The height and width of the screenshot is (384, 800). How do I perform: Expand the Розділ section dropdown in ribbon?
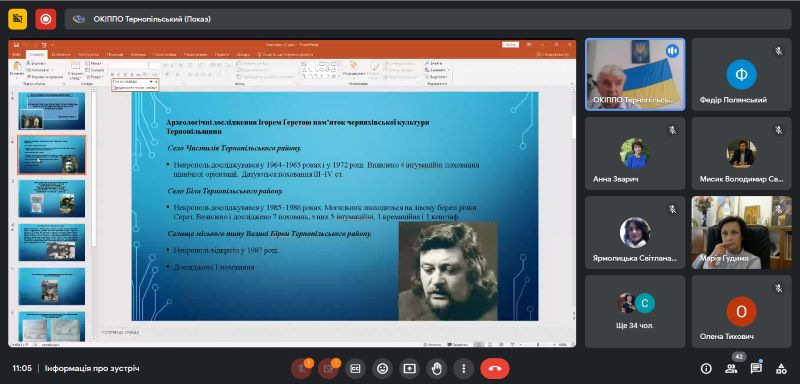[95, 76]
